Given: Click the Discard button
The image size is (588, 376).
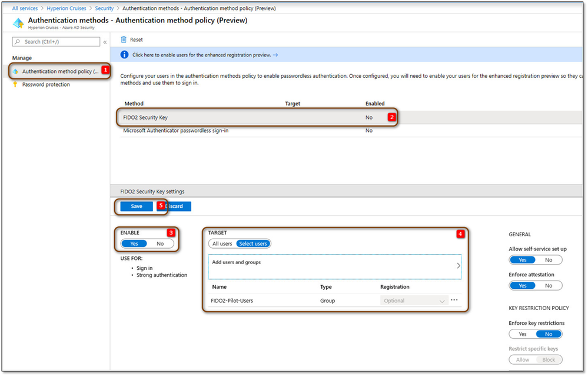Looking at the screenshot, I should [174, 206].
